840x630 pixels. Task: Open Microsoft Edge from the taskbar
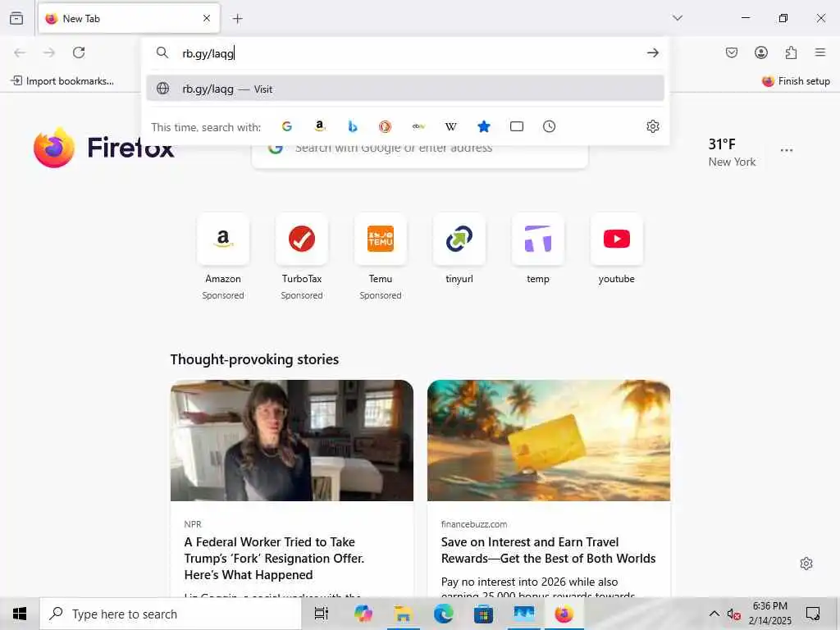coord(443,614)
